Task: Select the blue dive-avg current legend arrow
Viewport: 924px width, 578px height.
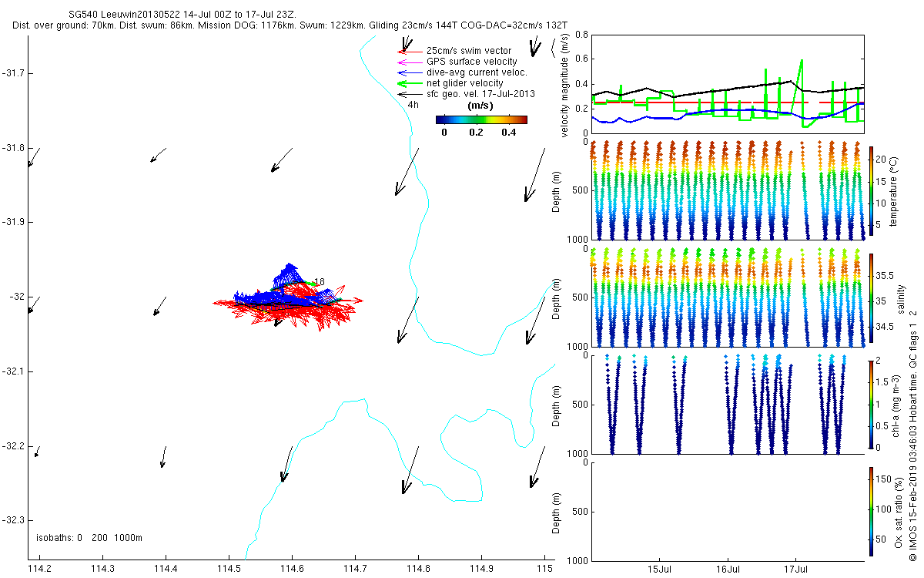Action: [x=403, y=72]
